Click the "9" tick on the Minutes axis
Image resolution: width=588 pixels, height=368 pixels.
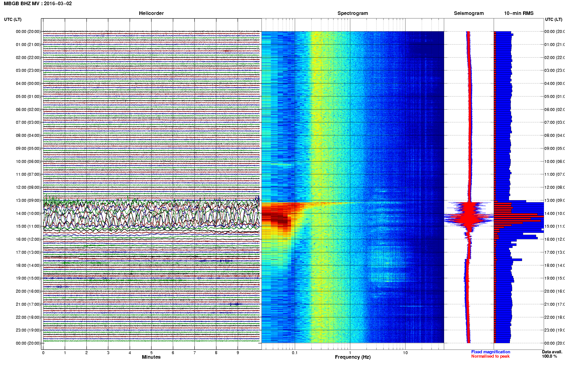(238, 353)
